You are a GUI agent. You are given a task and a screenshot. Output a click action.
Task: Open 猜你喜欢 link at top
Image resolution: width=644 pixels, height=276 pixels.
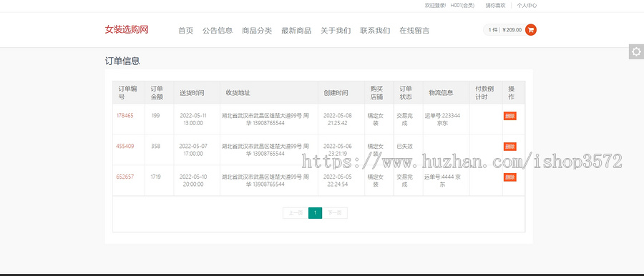(x=495, y=5)
